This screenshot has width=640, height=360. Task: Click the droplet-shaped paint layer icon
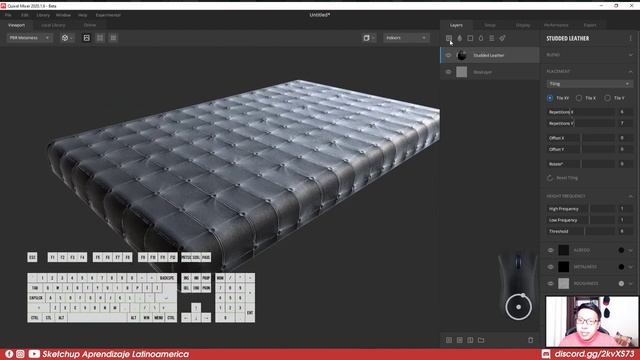(460, 38)
